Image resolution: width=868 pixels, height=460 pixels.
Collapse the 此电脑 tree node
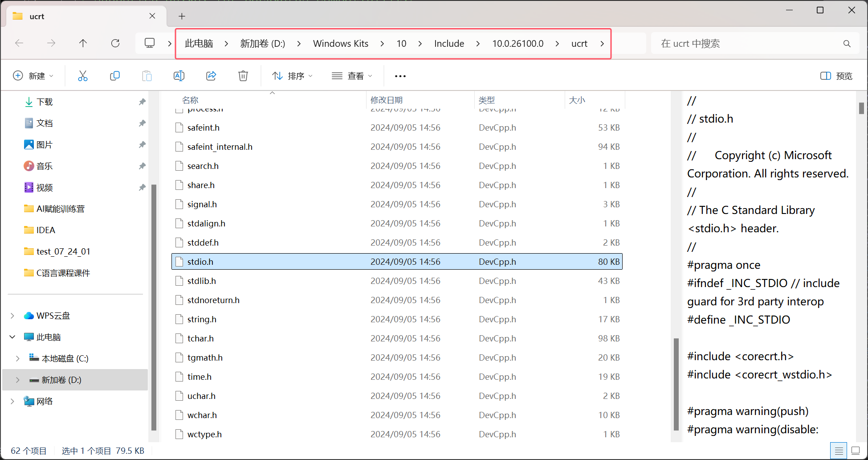(x=12, y=337)
